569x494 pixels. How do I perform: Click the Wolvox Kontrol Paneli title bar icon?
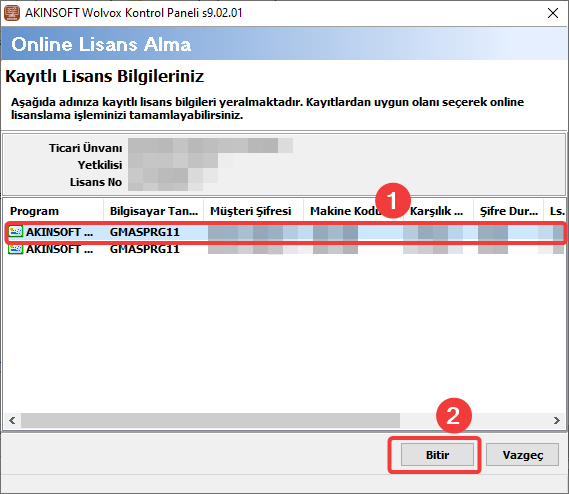click(12, 13)
